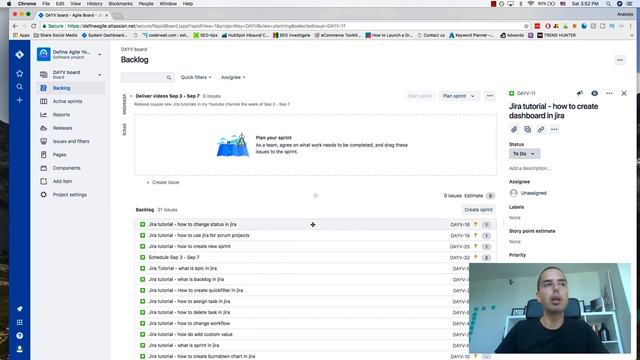Open the Apple menu

pyautogui.click(x=9, y=4)
